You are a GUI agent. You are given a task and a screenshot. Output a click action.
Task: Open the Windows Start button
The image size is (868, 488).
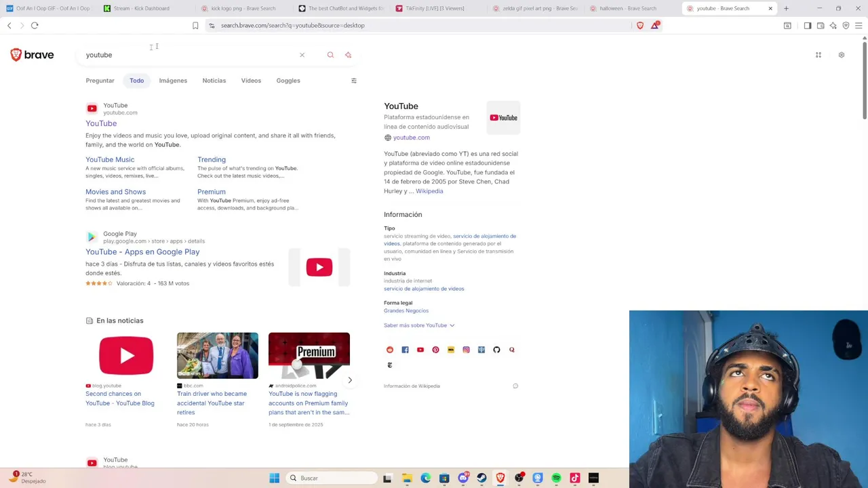[x=275, y=479]
